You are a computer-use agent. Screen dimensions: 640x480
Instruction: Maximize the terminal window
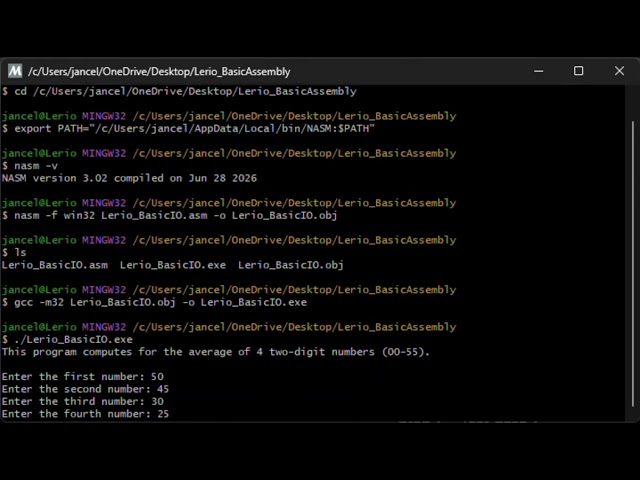tap(578, 71)
